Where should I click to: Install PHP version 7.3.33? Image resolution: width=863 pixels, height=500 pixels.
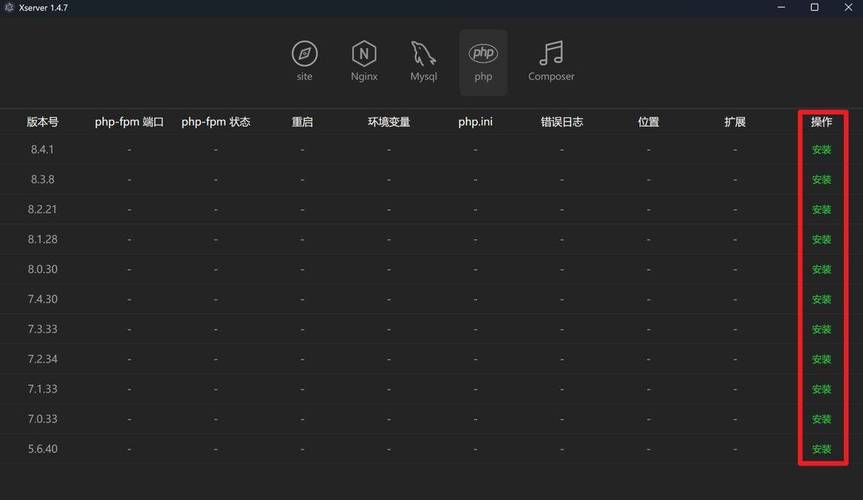point(821,329)
